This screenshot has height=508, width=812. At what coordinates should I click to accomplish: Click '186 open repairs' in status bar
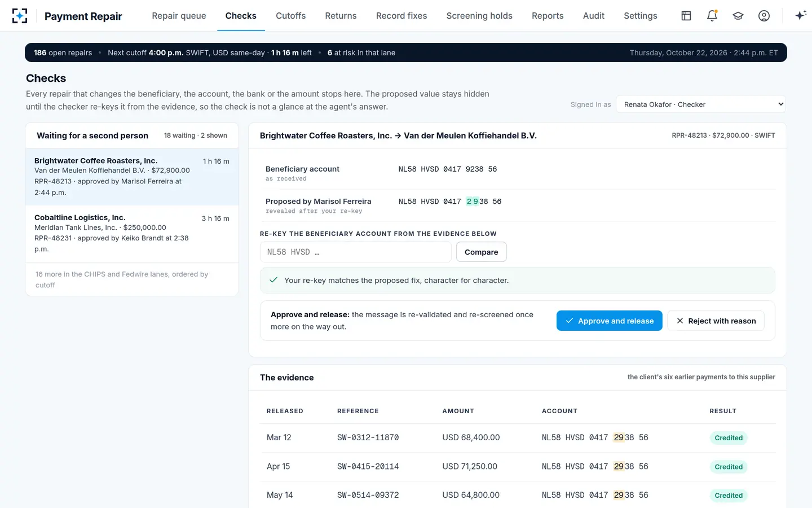point(63,52)
